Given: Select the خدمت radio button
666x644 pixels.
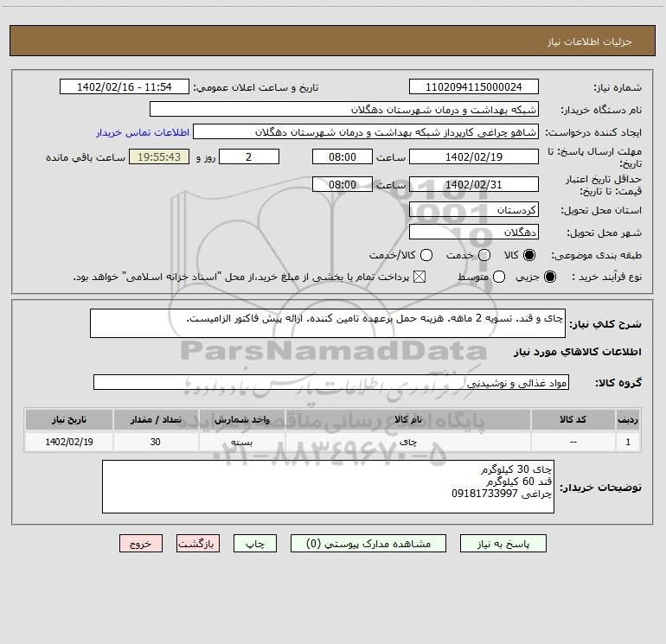Looking at the screenshot, I should click(484, 255).
